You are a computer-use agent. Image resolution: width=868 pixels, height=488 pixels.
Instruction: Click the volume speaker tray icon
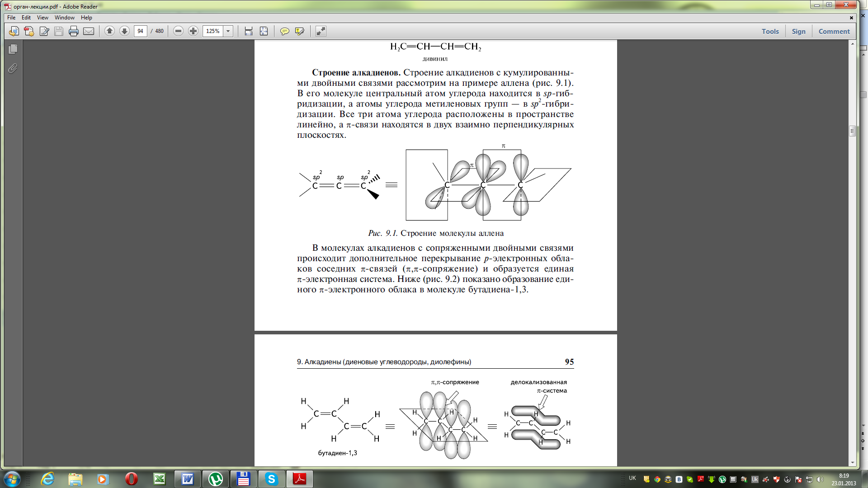[820, 479]
